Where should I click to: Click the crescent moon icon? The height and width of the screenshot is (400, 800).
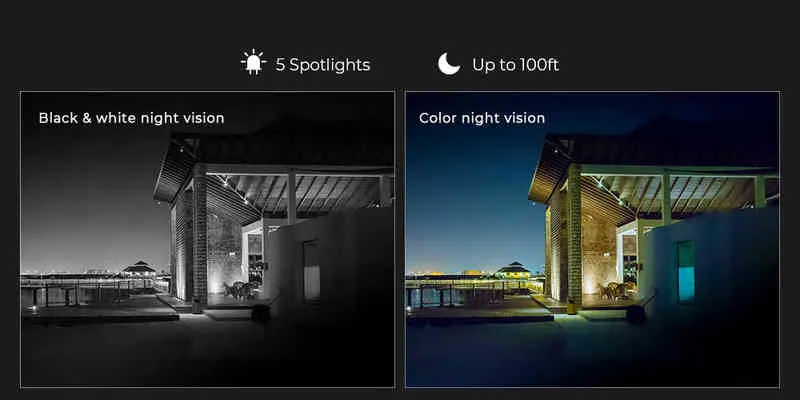point(448,64)
